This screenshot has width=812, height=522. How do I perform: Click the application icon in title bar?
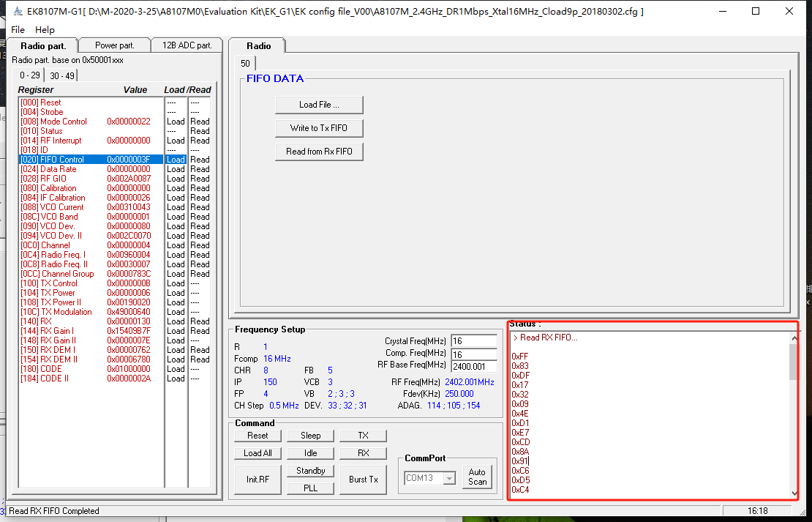[18, 11]
